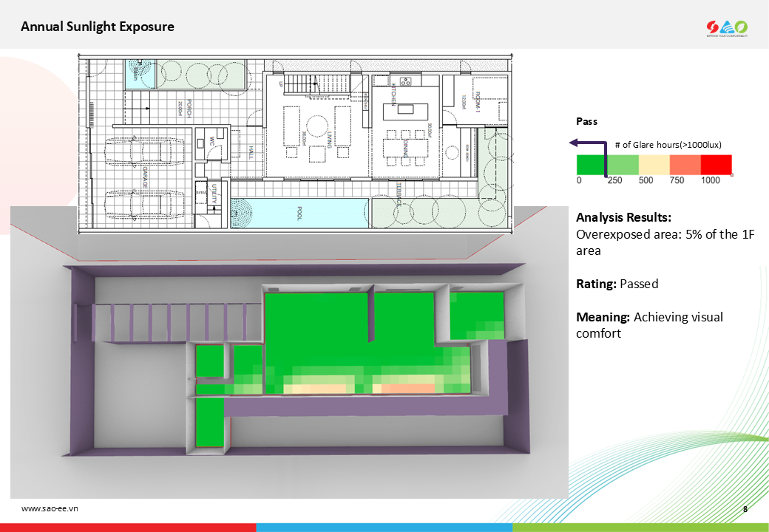Viewport: 769px width, 532px height.
Task: Click the light green legend swatch
Action: click(623, 165)
